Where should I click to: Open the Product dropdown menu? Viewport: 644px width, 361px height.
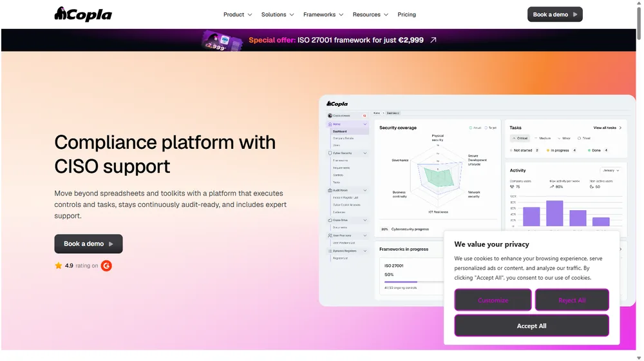tap(238, 14)
